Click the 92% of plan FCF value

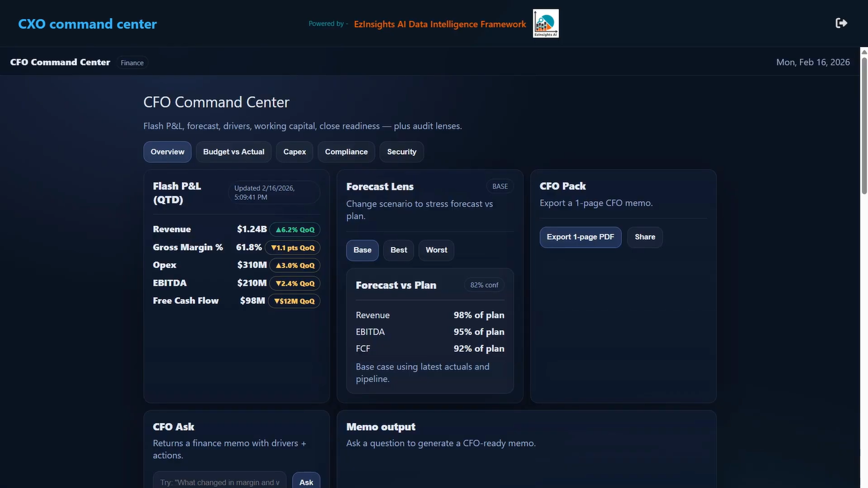(x=479, y=349)
